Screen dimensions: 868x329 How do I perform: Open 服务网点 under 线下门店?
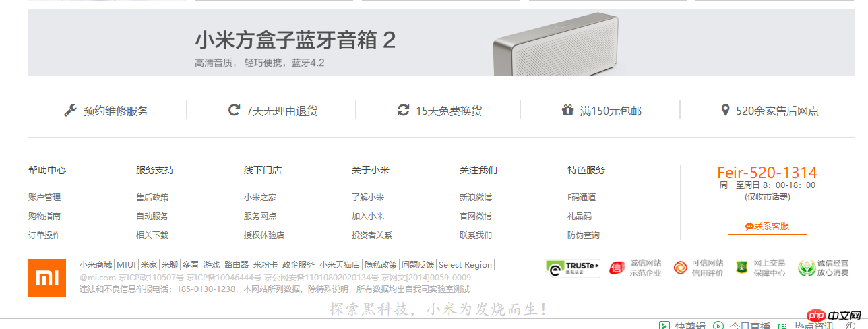(260, 216)
